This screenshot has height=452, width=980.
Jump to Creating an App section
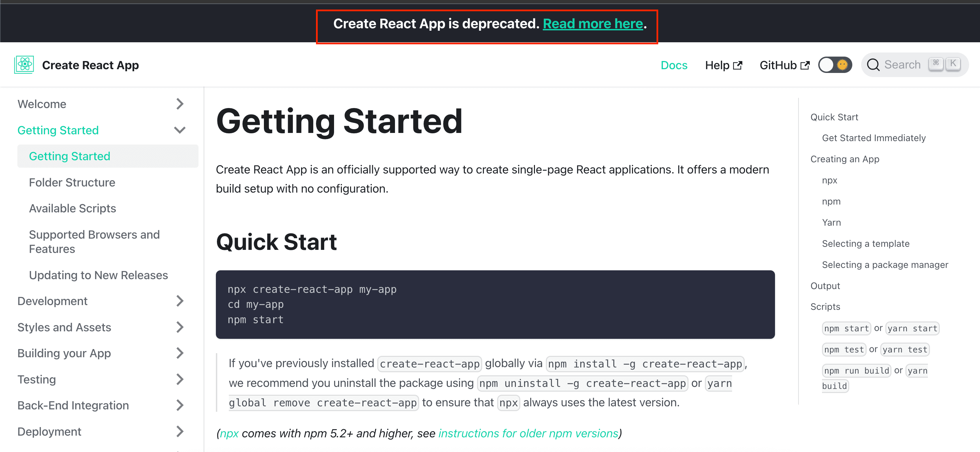844,159
